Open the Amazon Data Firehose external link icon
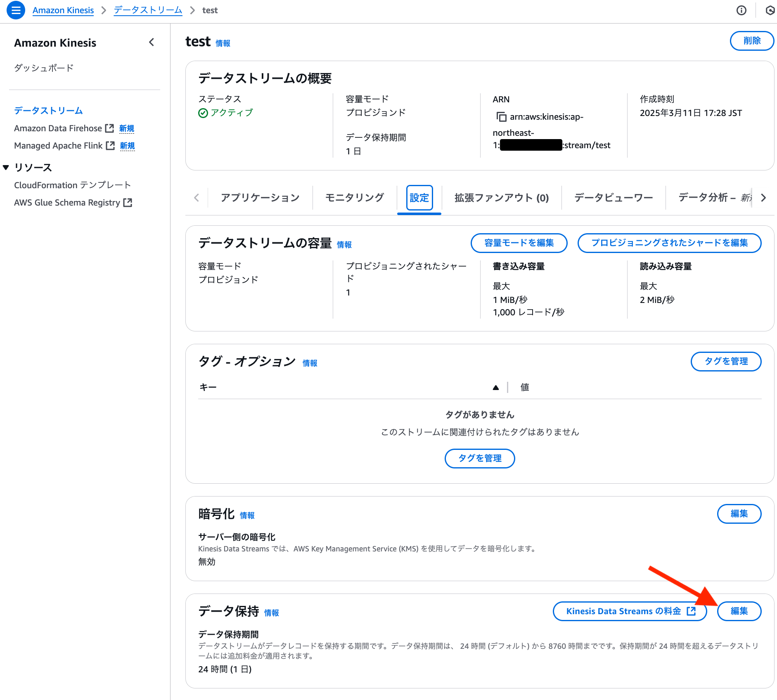777x700 pixels. [x=109, y=128]
